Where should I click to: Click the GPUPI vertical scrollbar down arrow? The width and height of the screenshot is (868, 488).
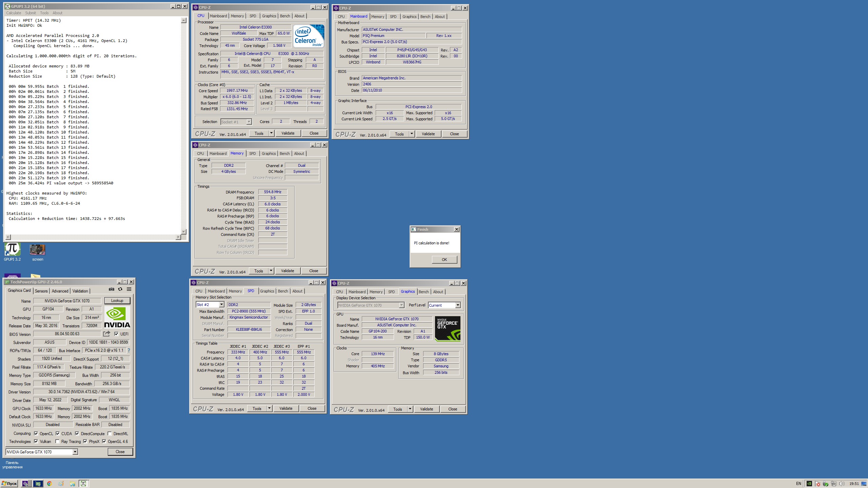click(184, 232)
